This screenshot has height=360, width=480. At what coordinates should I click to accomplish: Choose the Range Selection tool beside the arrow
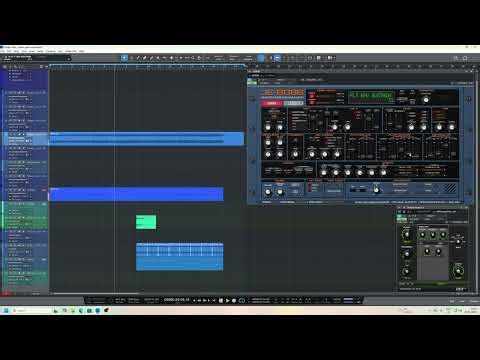[x=131, y=58]
